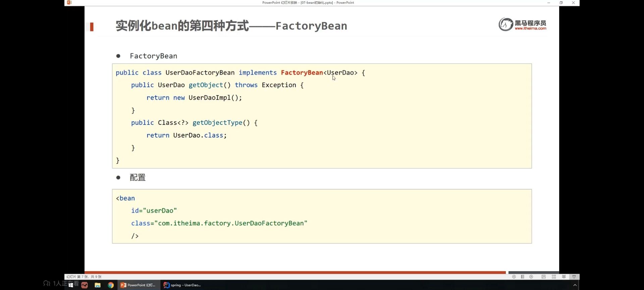
Task: Minimize the PowerPoint window
Action: (x=549, y=3)
